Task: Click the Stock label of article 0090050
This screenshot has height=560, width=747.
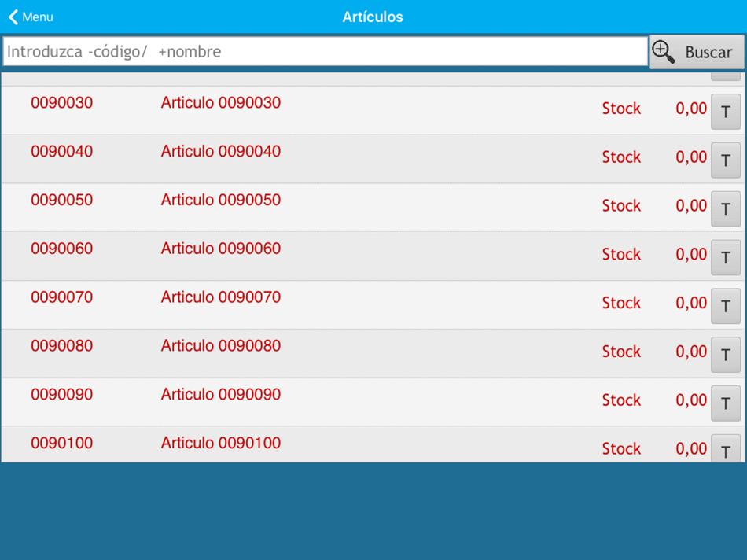Action: 621,205
